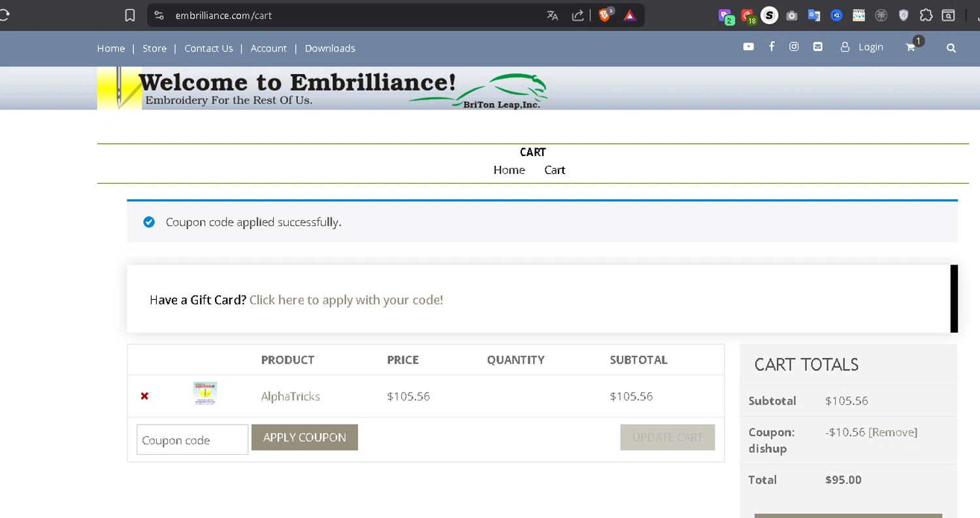Open the Contact Us page
This screenshot has height=518, width=980.
point(208,48)
